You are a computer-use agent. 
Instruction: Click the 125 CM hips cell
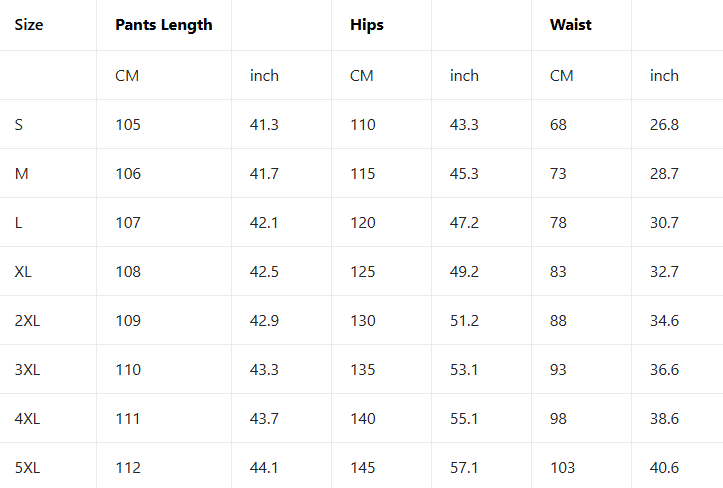click(363, 272)
